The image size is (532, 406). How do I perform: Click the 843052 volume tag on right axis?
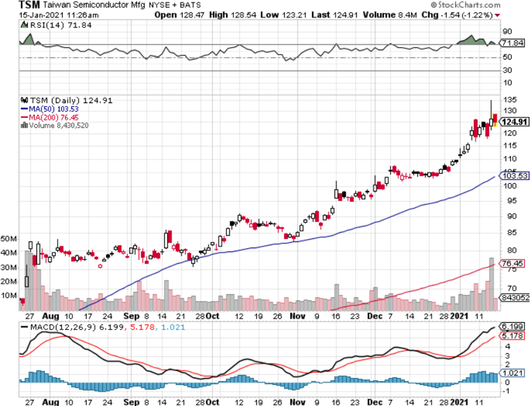pos(515,298)
